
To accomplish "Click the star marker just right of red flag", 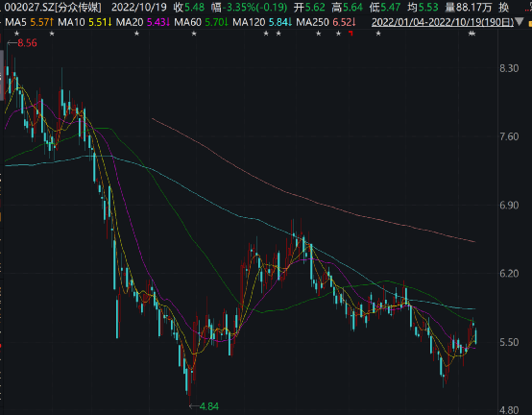I will [378, 34].
